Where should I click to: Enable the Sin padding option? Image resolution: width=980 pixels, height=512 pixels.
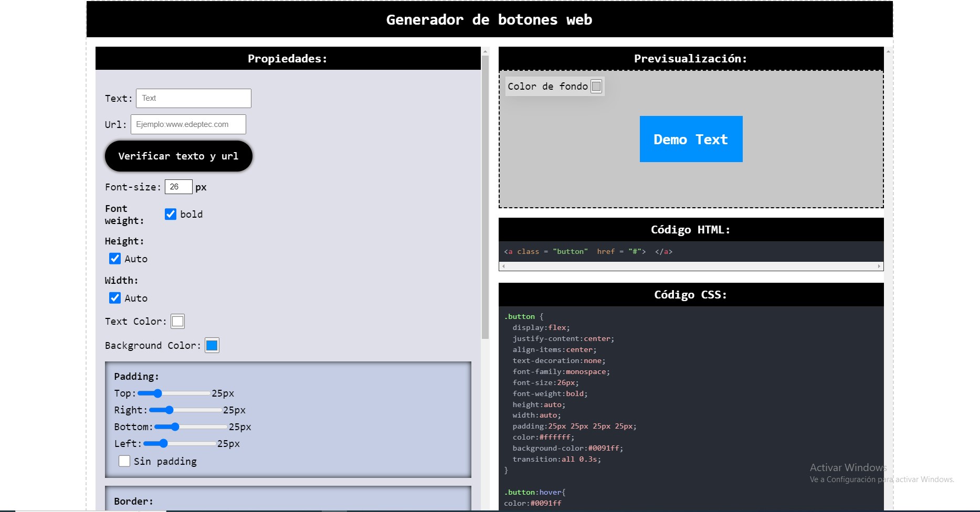pos(124,461)
